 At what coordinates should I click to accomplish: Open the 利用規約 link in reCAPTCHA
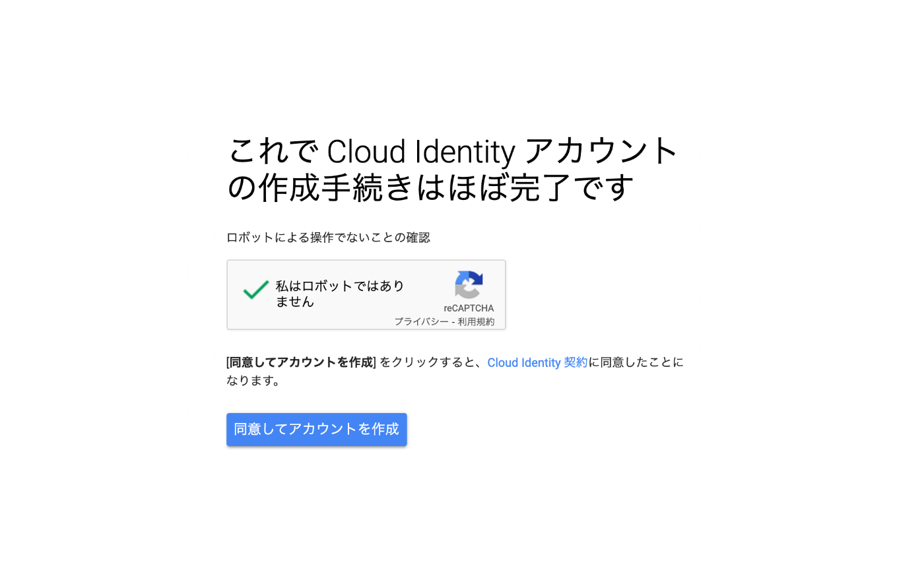[476, 322]
